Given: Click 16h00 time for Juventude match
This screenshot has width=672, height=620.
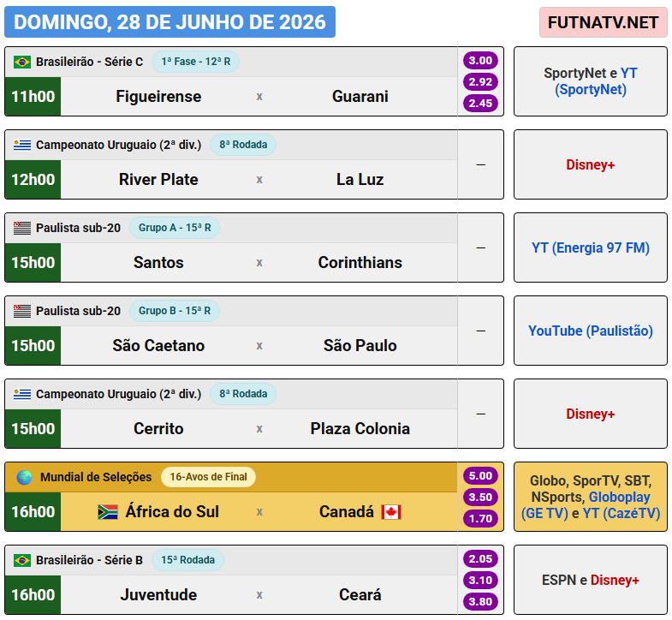Looking at the screenshot, I should (x=33, y=595).
